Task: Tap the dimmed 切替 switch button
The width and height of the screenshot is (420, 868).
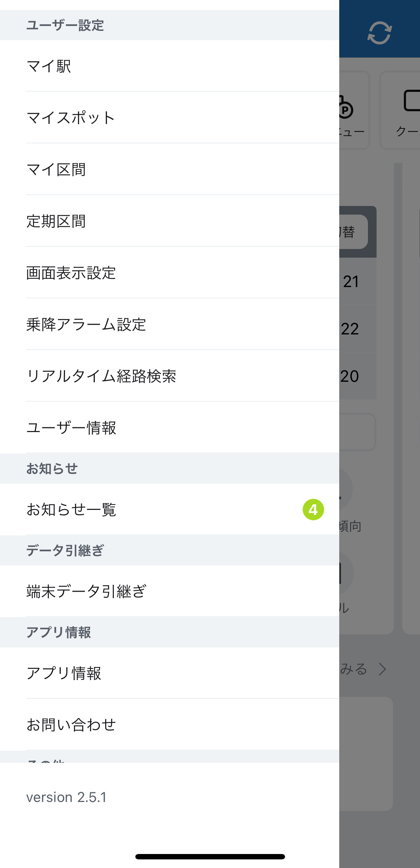Action: click(353, 232)
